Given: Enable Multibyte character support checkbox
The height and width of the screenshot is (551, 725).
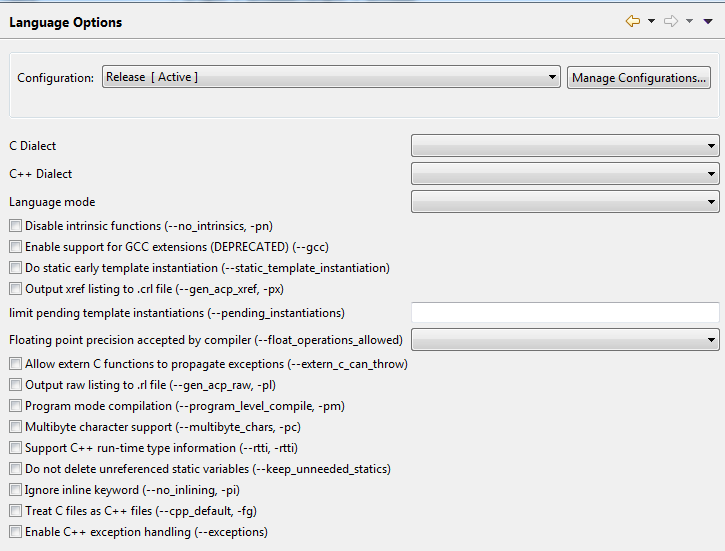Looking at the screenshot, I should [x=15, y=427].
